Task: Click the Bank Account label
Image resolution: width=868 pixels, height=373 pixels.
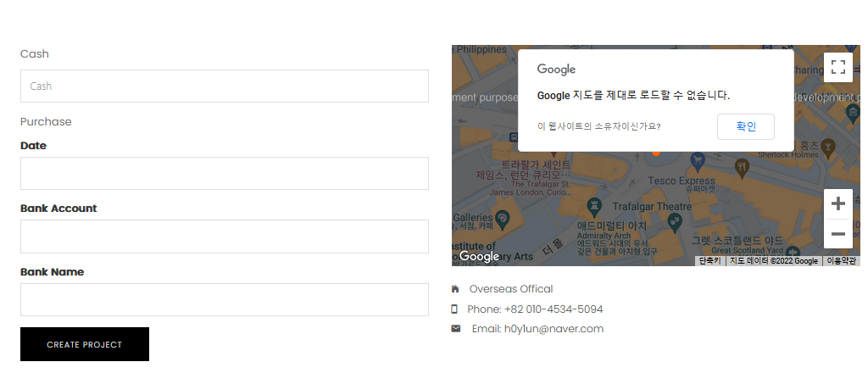Action: [x=58, y=208]
